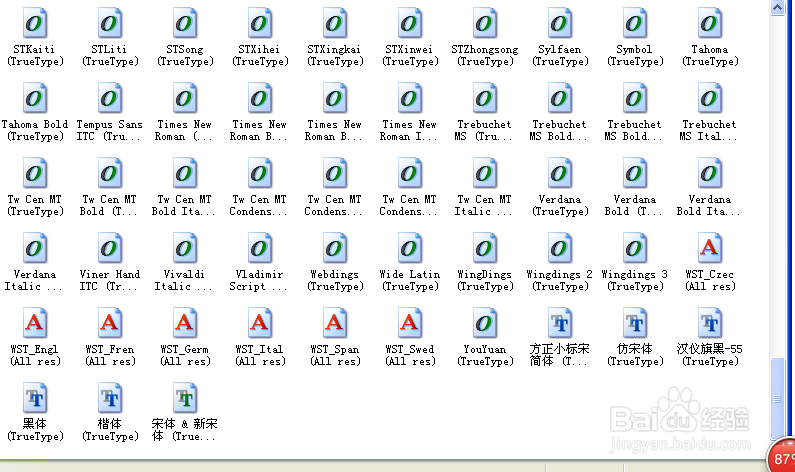
Task: Click the WST_Germ font icon
Action: (185, 323)
